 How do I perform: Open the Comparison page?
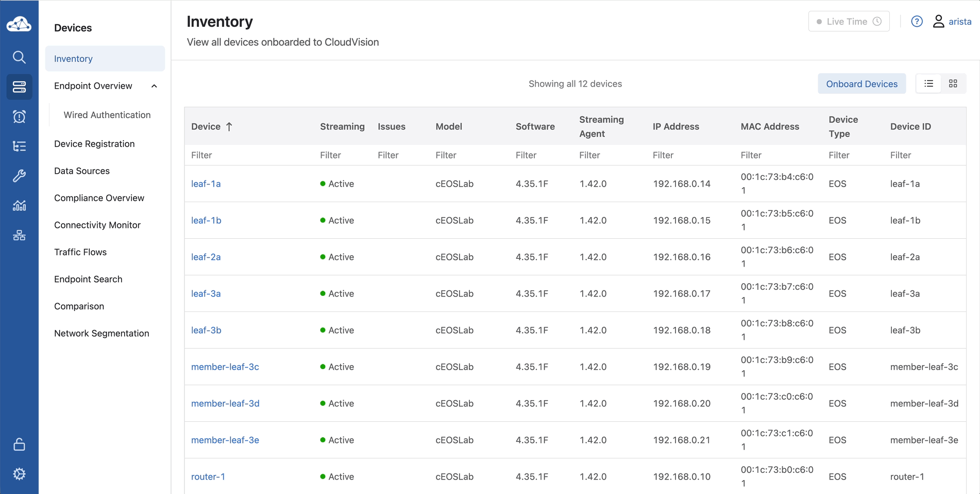pyautogui.click(x=79, y=306)
